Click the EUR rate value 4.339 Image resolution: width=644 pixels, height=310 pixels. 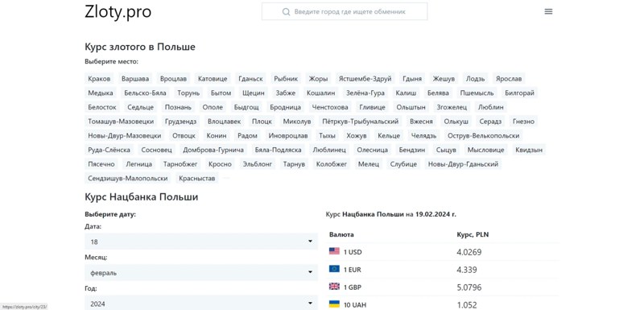point(467,270)
